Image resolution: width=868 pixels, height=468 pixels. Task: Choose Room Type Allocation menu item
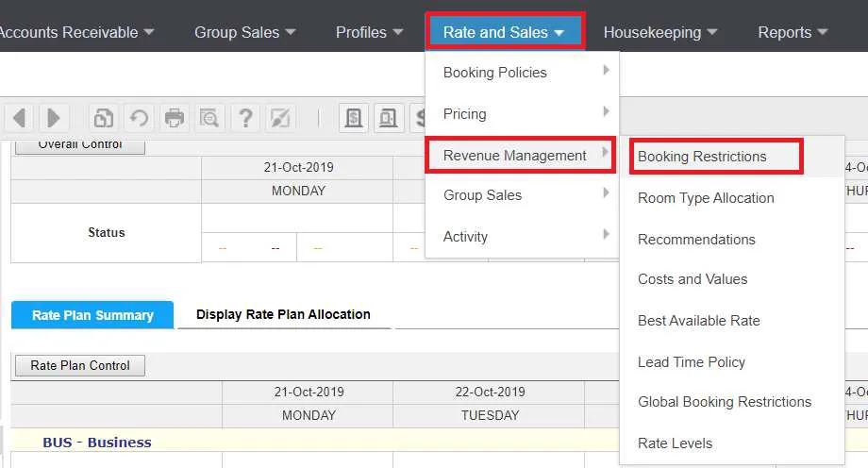[x=732, y=198]
